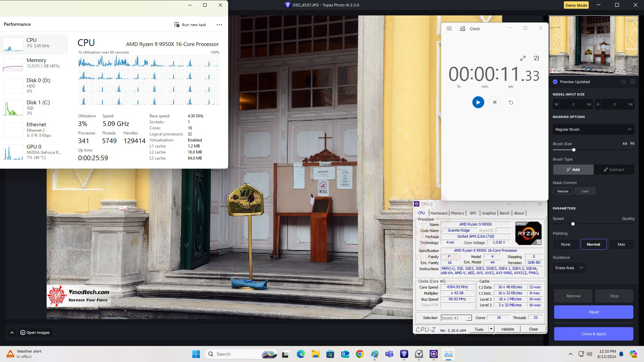Open the Bench tab in CPU-Z
This screenshot has width=644, height=362.
pyautogui.click(x=504, y=213)
